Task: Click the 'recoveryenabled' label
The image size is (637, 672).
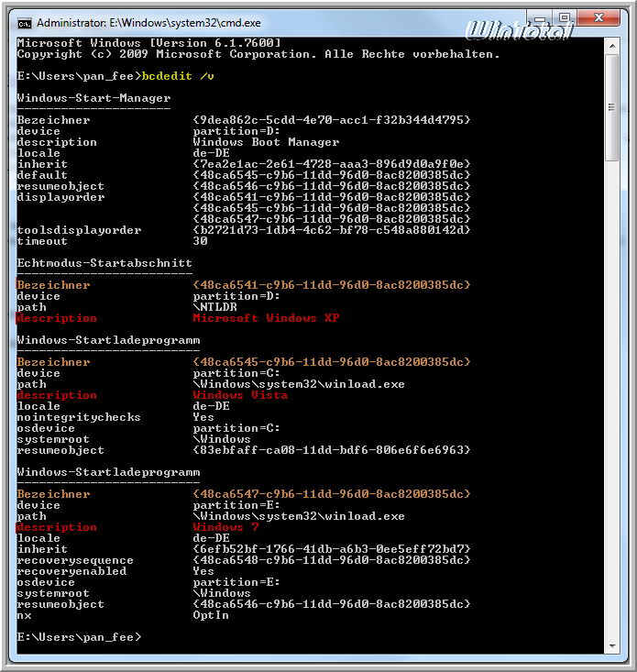Action: (72, 571)
